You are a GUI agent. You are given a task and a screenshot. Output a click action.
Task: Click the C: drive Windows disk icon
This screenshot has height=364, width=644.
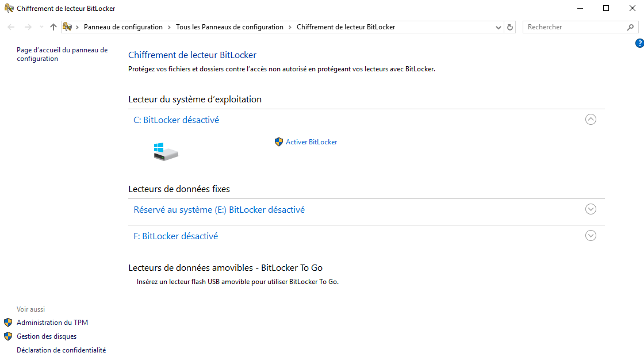tap(166, 152)
